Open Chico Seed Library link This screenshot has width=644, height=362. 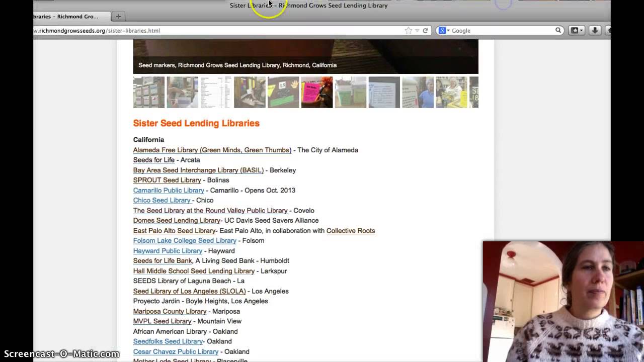point(163,200)
